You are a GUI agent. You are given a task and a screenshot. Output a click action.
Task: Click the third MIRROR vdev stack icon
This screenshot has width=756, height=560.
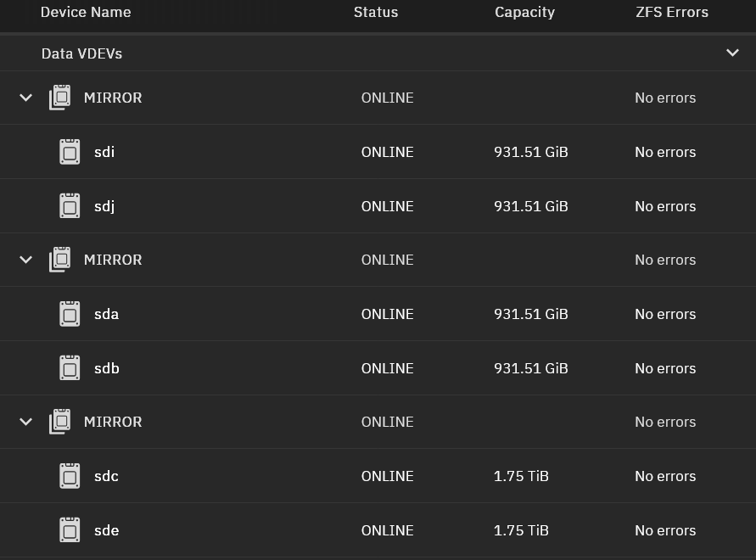59,422
